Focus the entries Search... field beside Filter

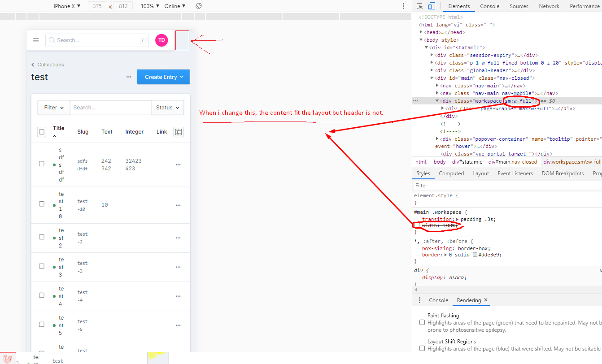point(110,108)
